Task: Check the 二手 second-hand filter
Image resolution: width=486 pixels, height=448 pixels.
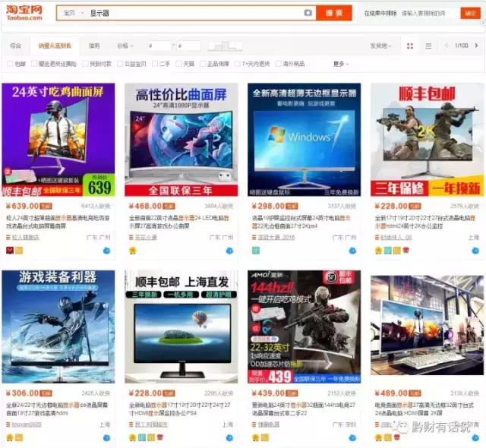Action: coord(155,64)
